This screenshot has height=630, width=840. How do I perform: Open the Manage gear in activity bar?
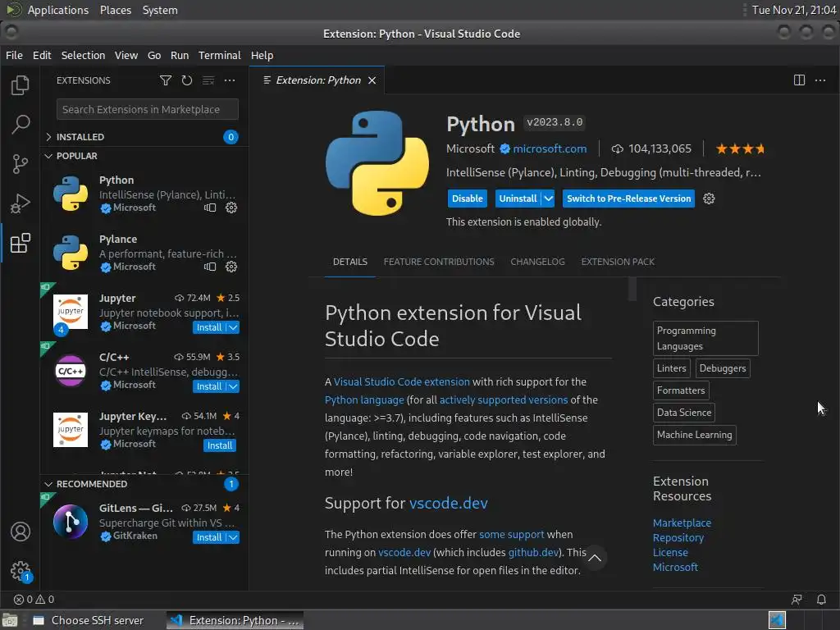click(x=21, y=571)
